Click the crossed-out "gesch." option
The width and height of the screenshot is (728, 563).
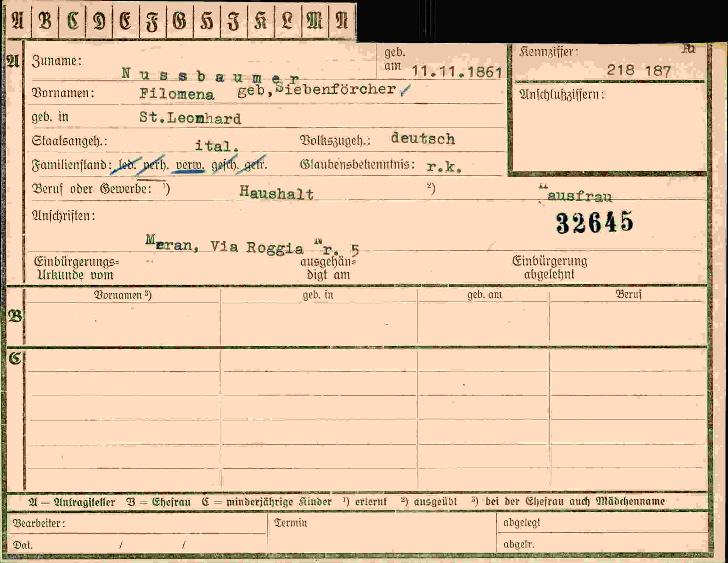coord(225,165)
